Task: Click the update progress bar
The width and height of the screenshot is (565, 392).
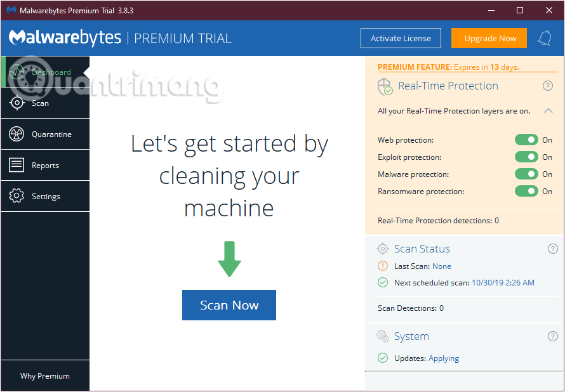Action: point(465,371)
